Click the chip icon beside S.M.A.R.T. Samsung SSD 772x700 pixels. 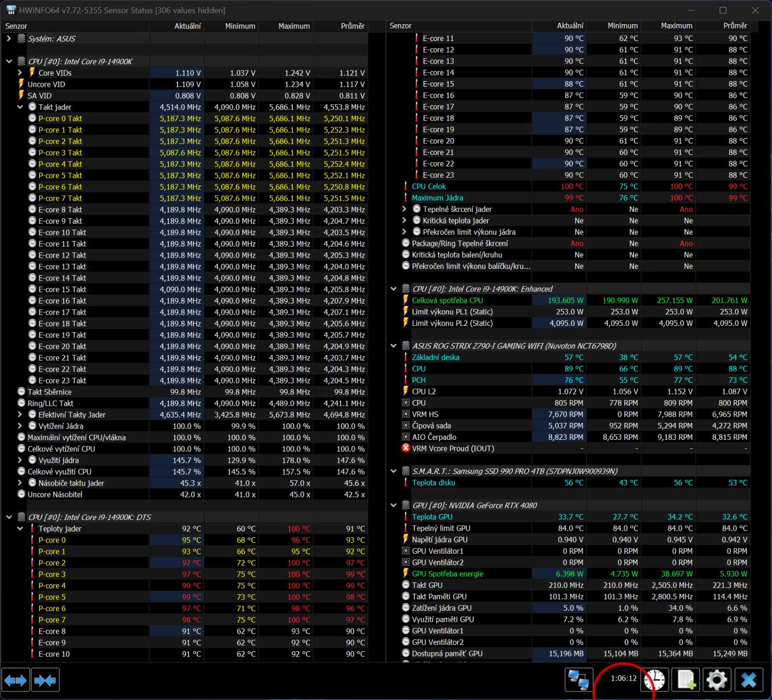(x=406, y=471)
